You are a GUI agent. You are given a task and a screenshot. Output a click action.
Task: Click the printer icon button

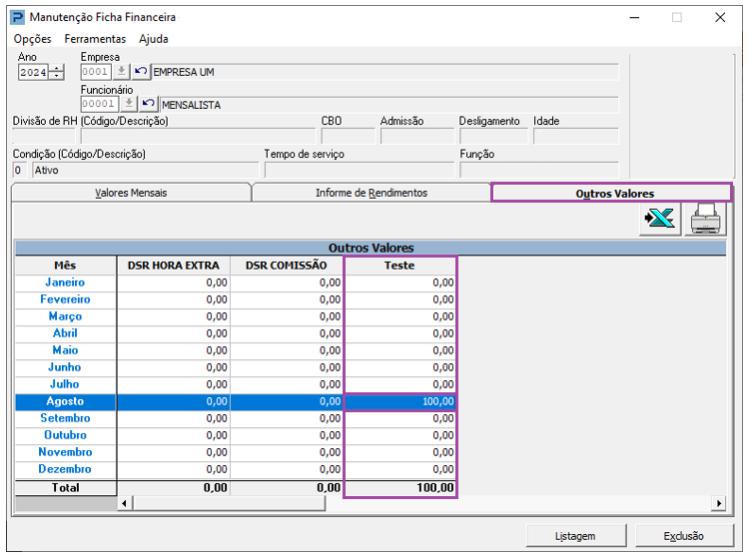click(x=705, y=220)
